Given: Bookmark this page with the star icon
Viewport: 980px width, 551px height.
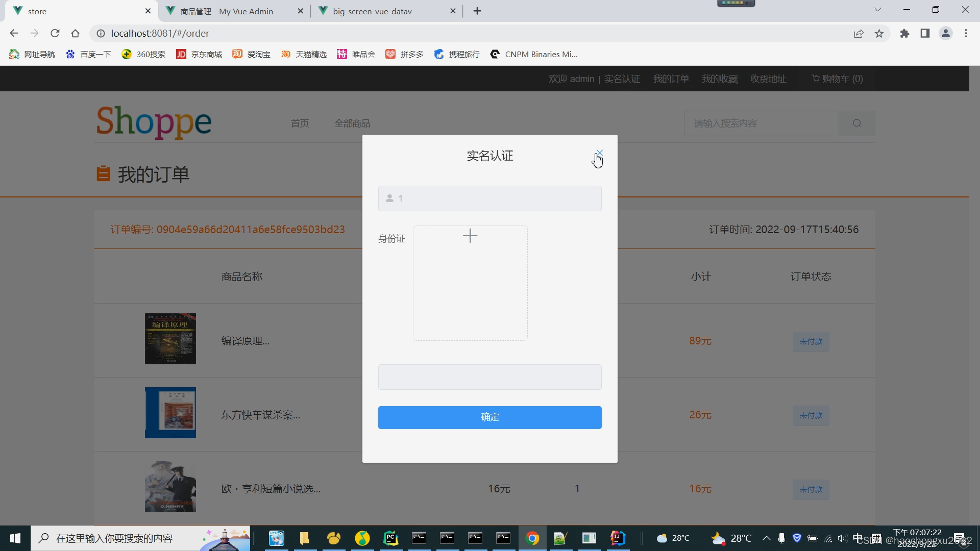Looking at the screenshot, I should pyautogui.click(x=879, y=34).
